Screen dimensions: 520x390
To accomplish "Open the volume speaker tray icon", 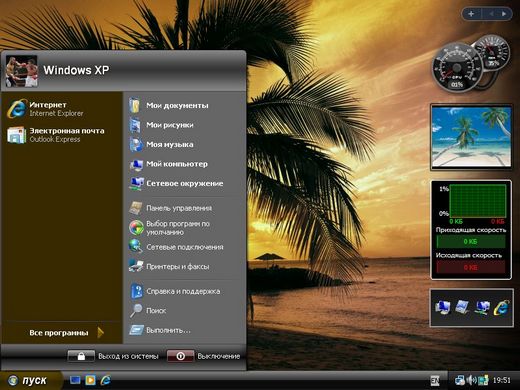I will 472,380.
